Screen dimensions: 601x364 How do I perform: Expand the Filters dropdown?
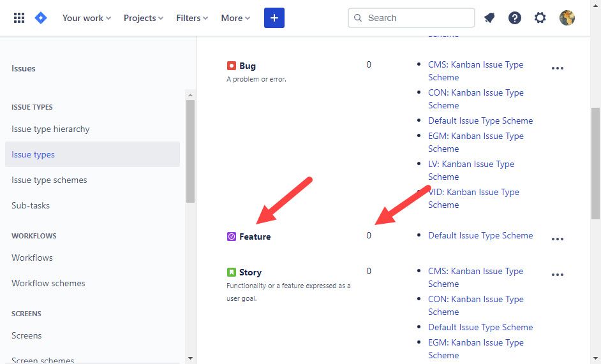coord(192,18)
